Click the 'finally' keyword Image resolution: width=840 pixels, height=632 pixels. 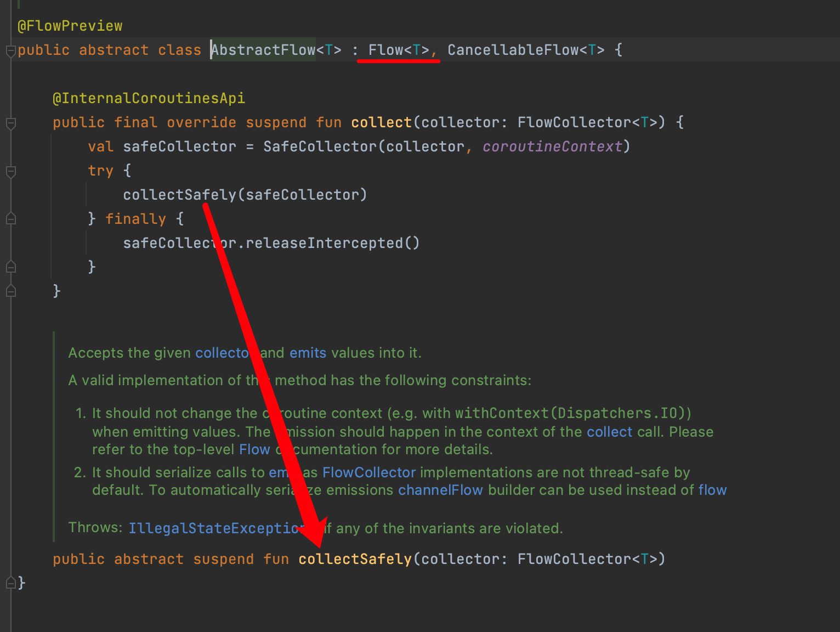point(135,219)
